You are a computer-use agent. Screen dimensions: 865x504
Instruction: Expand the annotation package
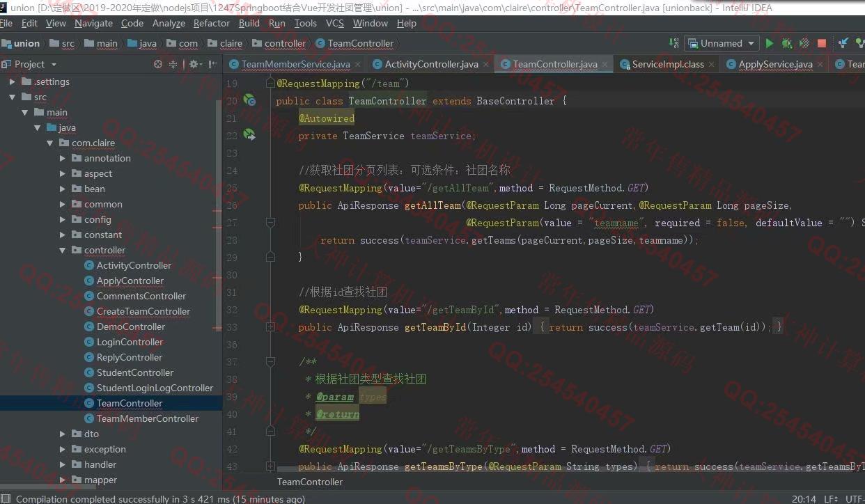[x=63, y=158]
